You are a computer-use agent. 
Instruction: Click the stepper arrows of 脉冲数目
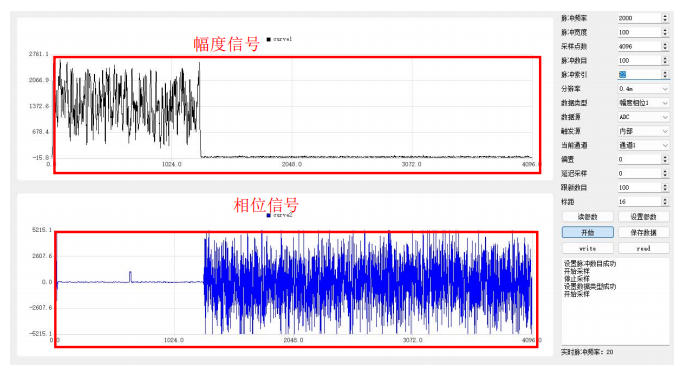pos(665,60)
